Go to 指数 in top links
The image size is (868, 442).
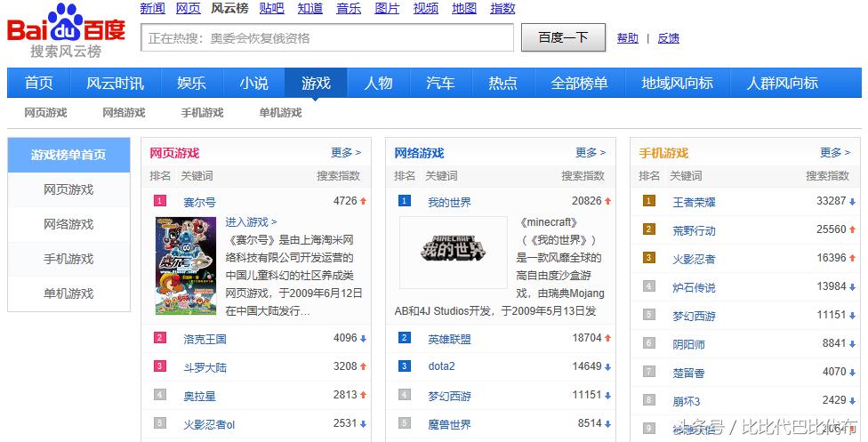[502, 8]
